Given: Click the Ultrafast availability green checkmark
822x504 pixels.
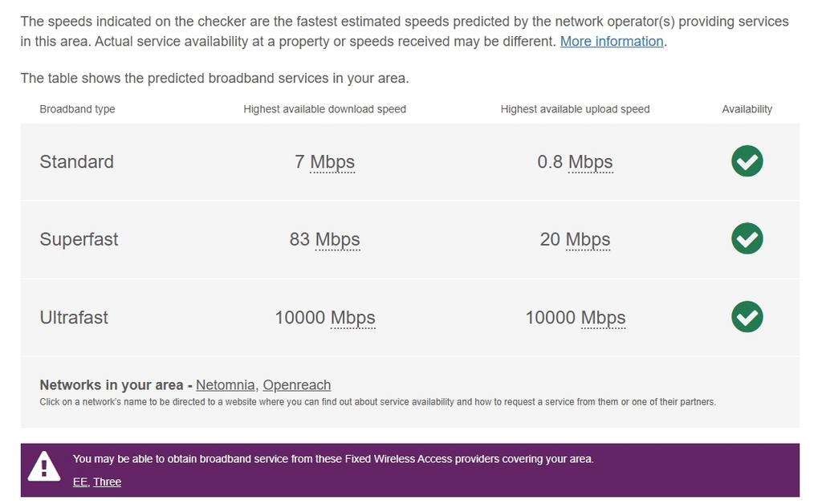Looking at the screenshot, I should [x=747, y=317].
